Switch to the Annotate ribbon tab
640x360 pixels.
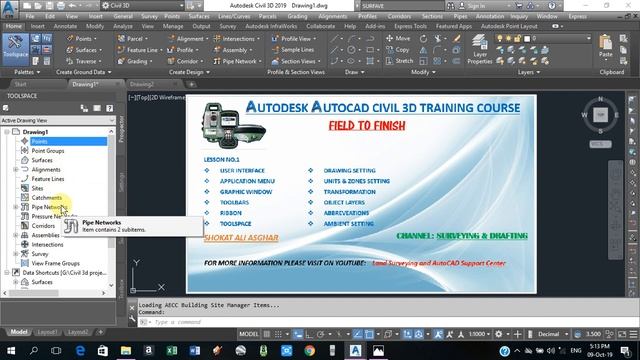[65, 26]
